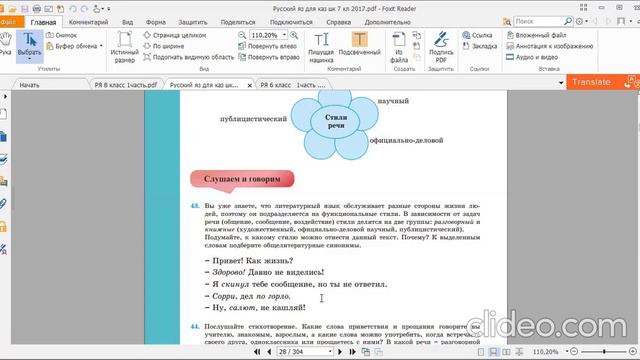The height and width of the screenshot is (360, 640).
Task: Take a snapshot with Снимок
Action: pyautogui.click(x=62, y=35)
